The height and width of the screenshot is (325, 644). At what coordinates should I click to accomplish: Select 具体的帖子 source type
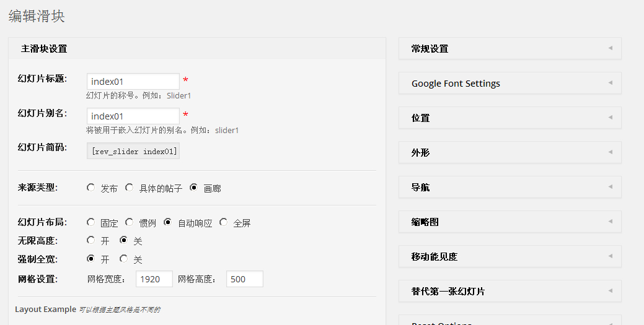coord(130,188)
